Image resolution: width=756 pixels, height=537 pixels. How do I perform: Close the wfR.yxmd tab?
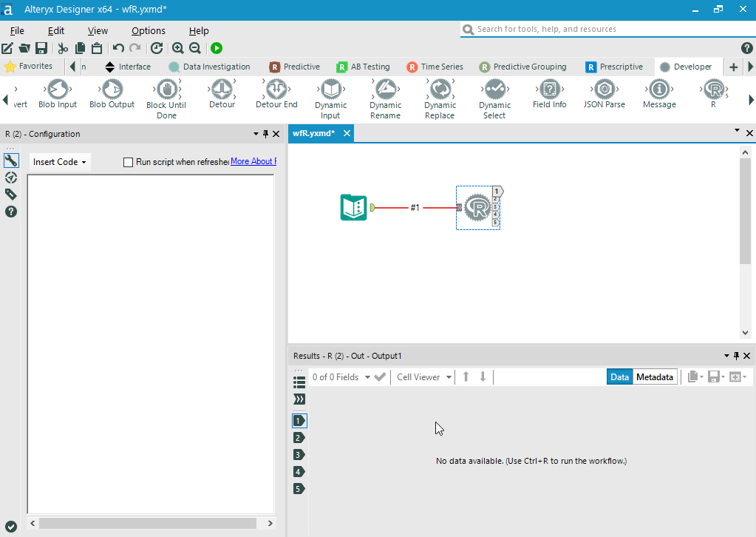(x=347, y=133)
